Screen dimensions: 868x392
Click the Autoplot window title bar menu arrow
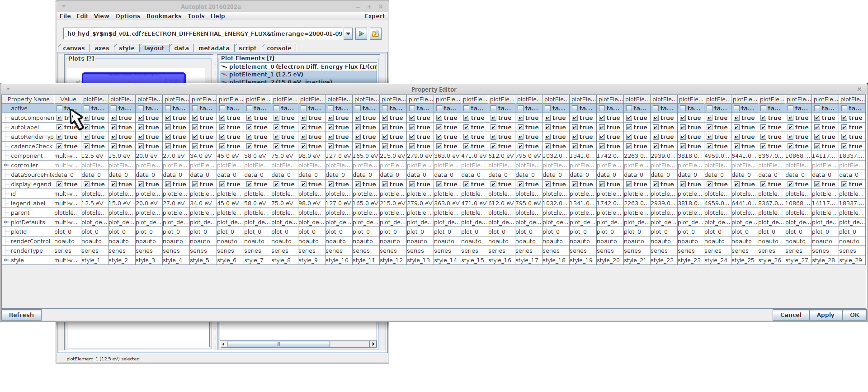(64, 6)
